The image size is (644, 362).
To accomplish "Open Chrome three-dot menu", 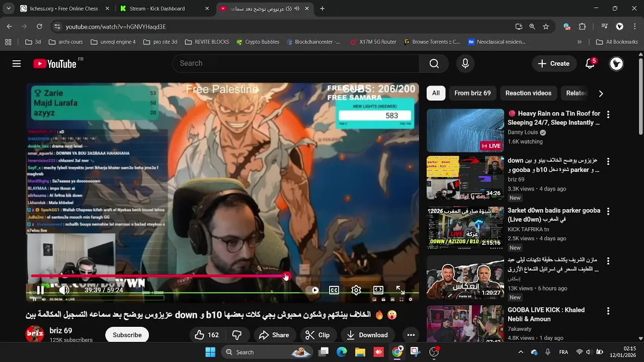I will pos(634,27).
